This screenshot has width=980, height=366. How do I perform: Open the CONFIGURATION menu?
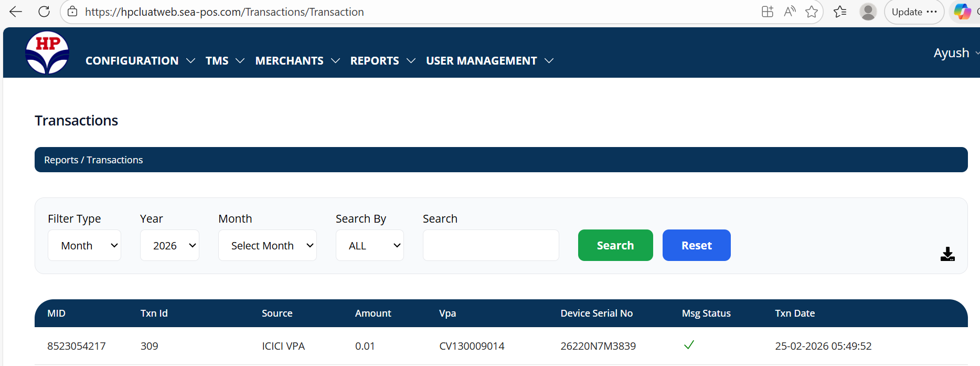[x=140, y=61]
